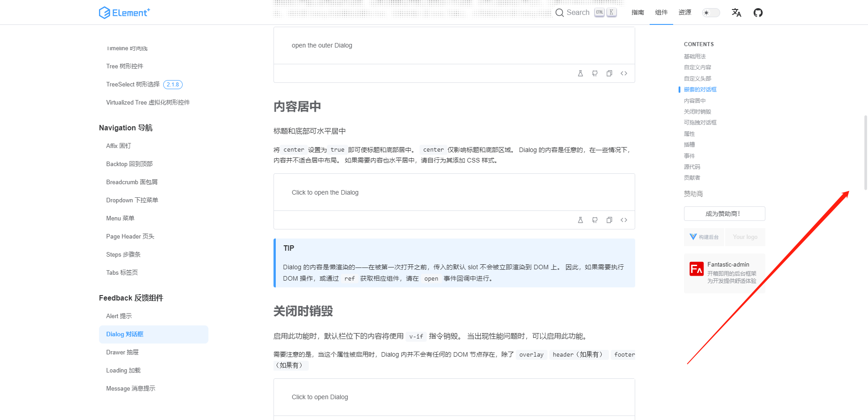Open the search bar with magnifier icon

tap(560, 13)
